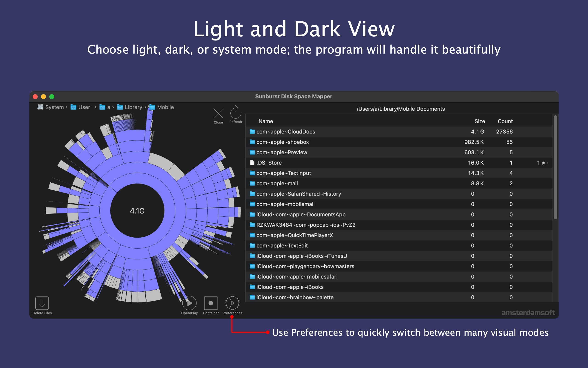Expand the chevron after User breadcrumb
Screen dimensions: 588x368
(96, 107)
